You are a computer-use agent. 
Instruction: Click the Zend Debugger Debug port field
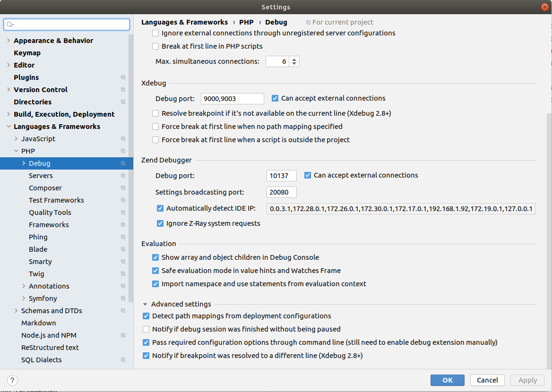282,176
